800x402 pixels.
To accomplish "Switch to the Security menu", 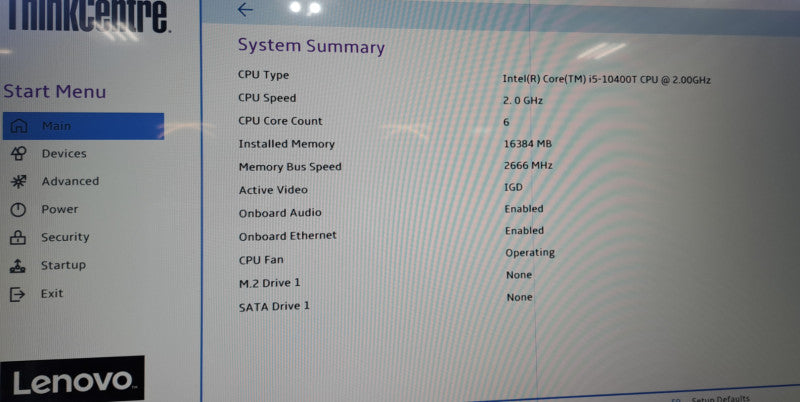I will click(65, 237).
